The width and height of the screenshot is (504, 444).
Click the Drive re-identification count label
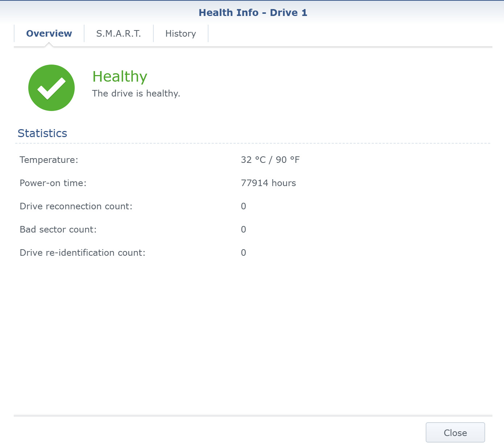(x=82, y=252)
